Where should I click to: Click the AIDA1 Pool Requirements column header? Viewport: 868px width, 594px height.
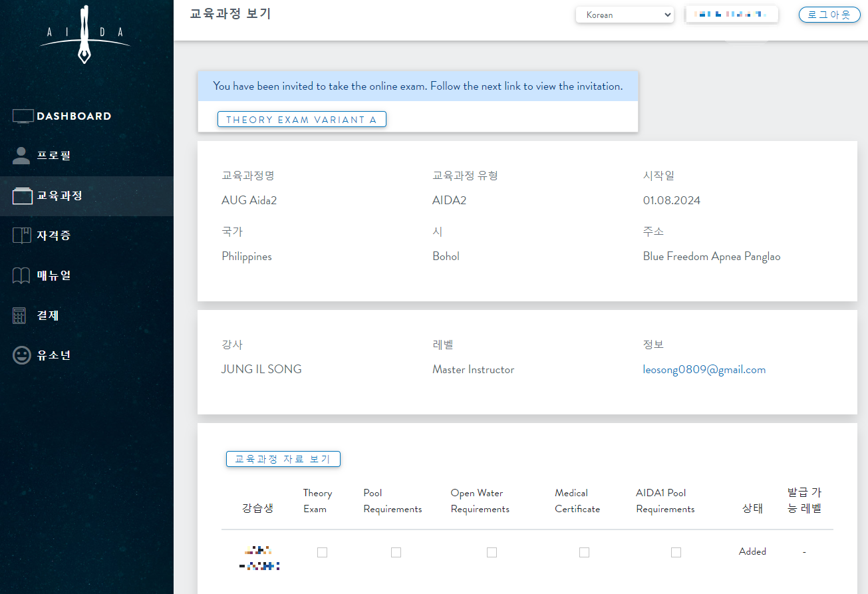[x=665, y=501]
